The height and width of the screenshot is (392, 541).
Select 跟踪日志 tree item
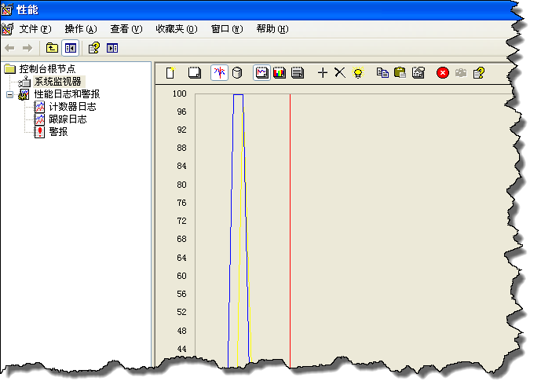pos(68,119)
